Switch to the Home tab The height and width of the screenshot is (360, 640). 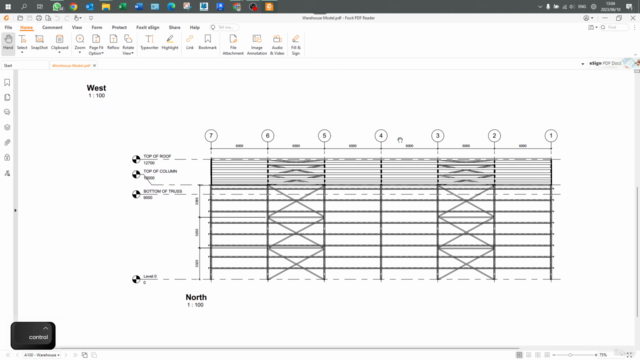(27, 27)
